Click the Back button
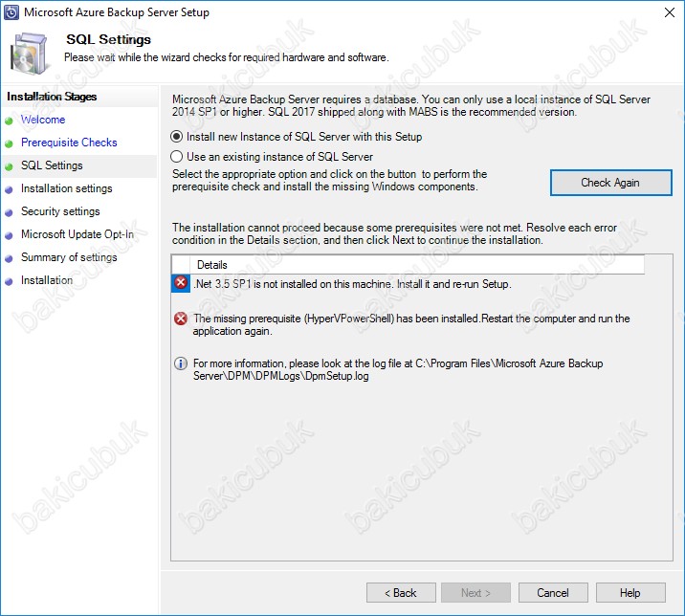685x616 pixels. [401, 593]
